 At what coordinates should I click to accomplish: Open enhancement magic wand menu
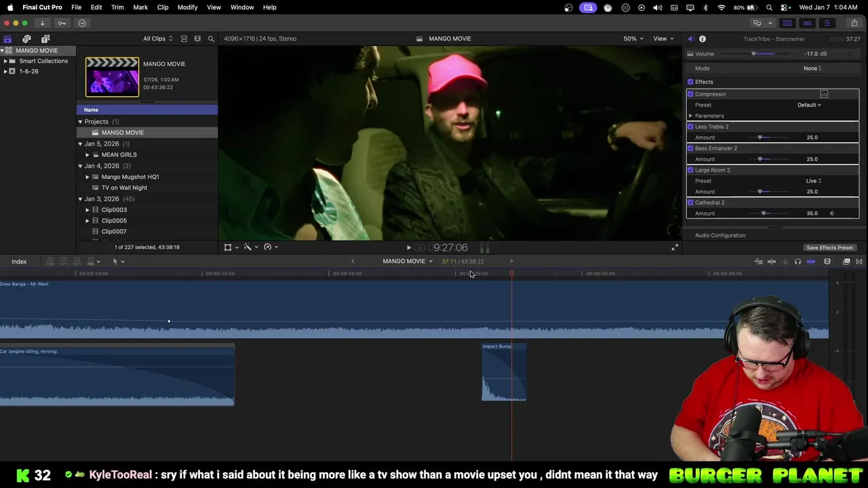coord(250,247)
